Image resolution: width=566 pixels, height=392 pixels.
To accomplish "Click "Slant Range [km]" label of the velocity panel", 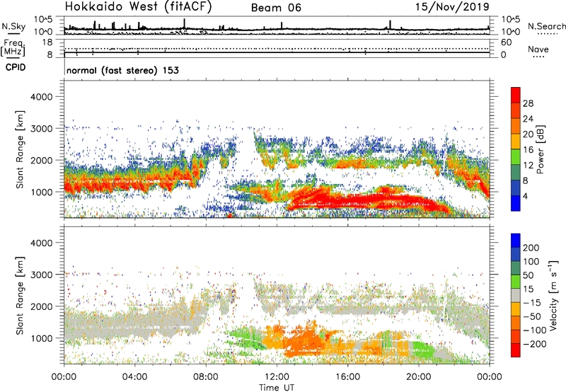I will pos(20,295).
